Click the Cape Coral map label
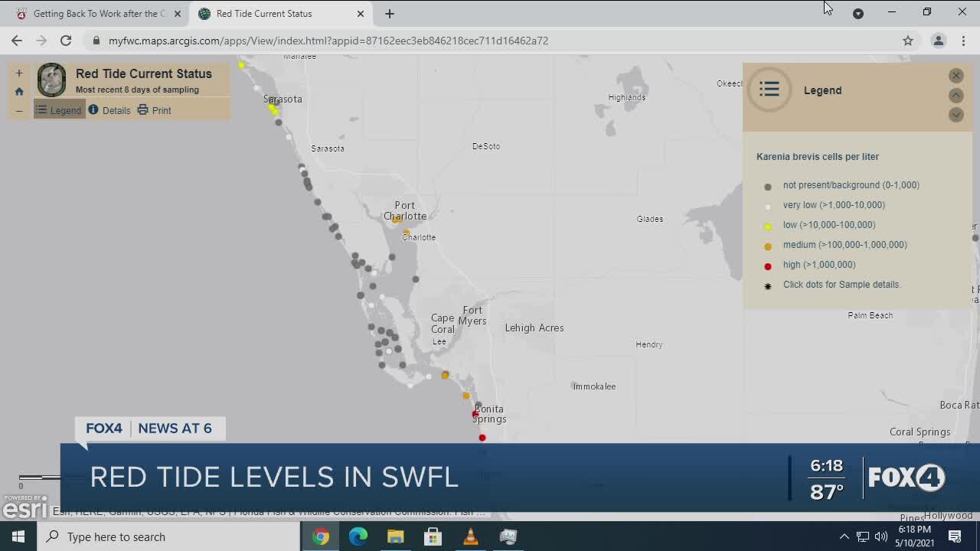The width and height of the screenshot is (980, 551). (443, 324)
